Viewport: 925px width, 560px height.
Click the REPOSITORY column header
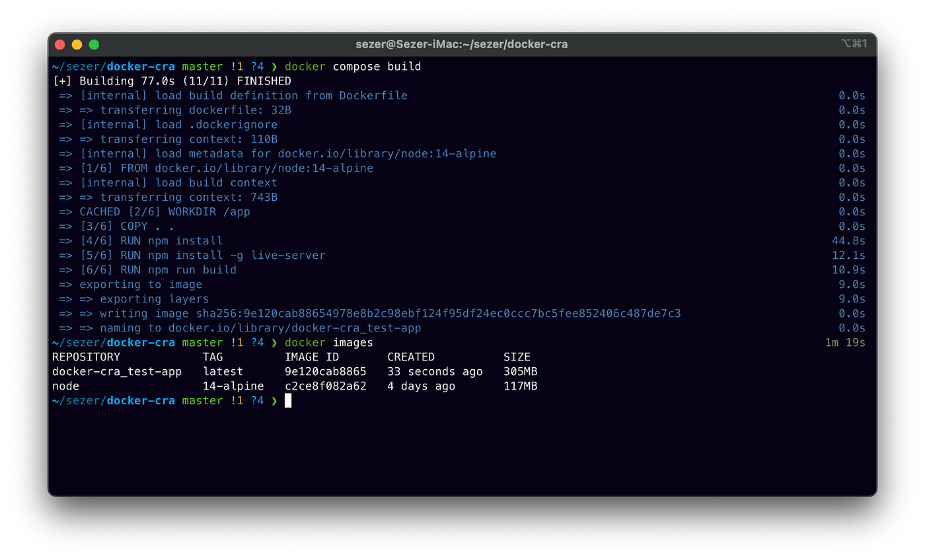tap(87, 357)
